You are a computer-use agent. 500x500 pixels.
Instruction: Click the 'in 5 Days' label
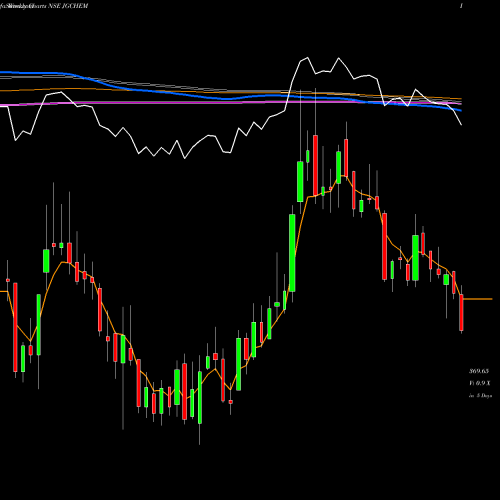click(480, 396)
